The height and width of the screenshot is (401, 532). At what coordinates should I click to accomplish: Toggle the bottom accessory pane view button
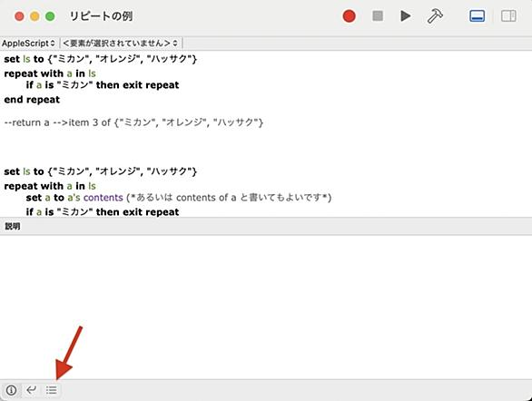pyautogui.click(x=477, y=16)
